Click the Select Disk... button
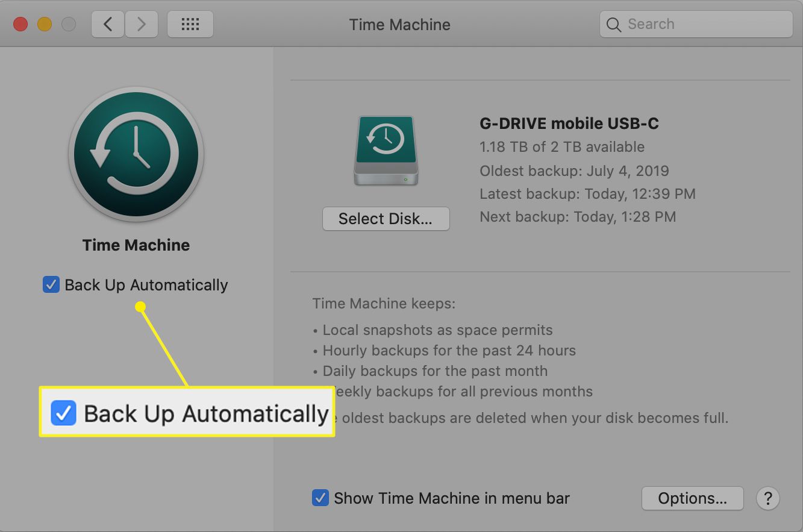 386,219
